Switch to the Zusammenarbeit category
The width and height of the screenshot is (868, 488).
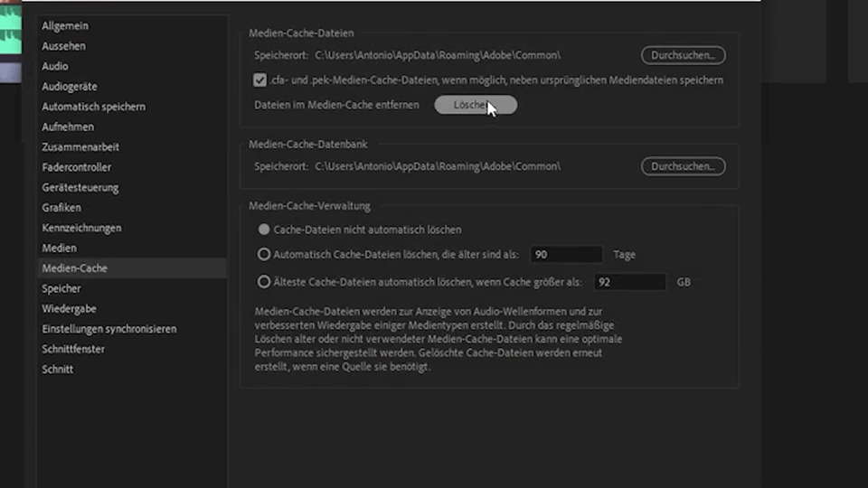[80, 147]
